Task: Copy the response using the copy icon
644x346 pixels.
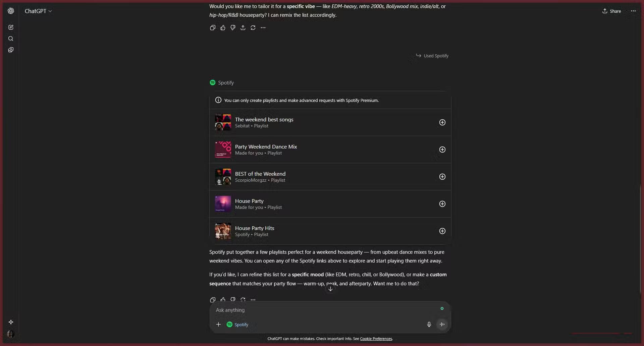Action: (x=213, y=27)
